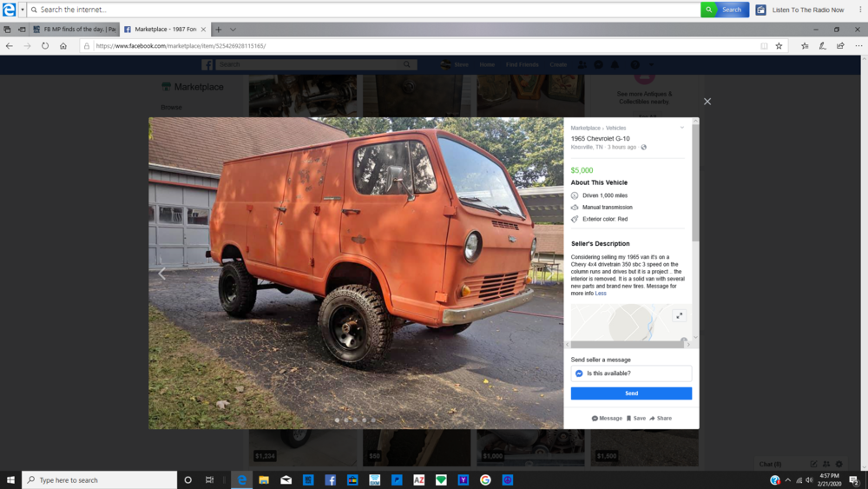868x489 pixels.
Task: Open Listen To The Radio Now
Action: point(800,10)
